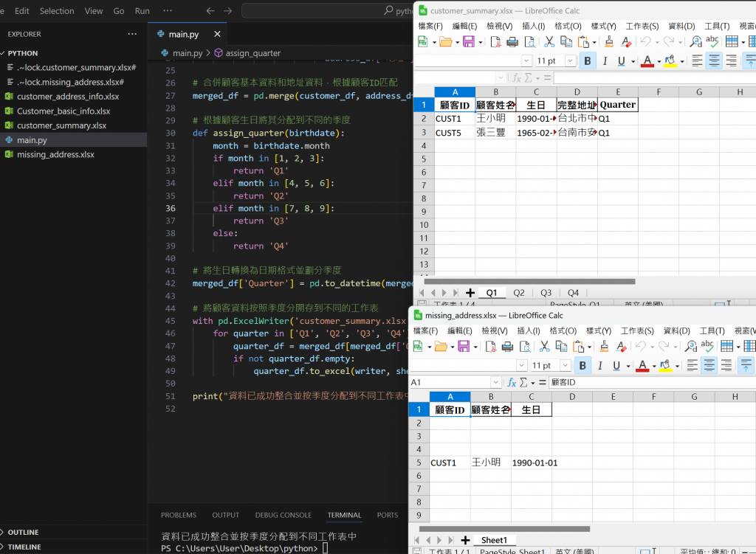This screenshot has height=554, width=756.
Task: Toggle Italic in missing_address window
Action: click(x=601, y=366)
